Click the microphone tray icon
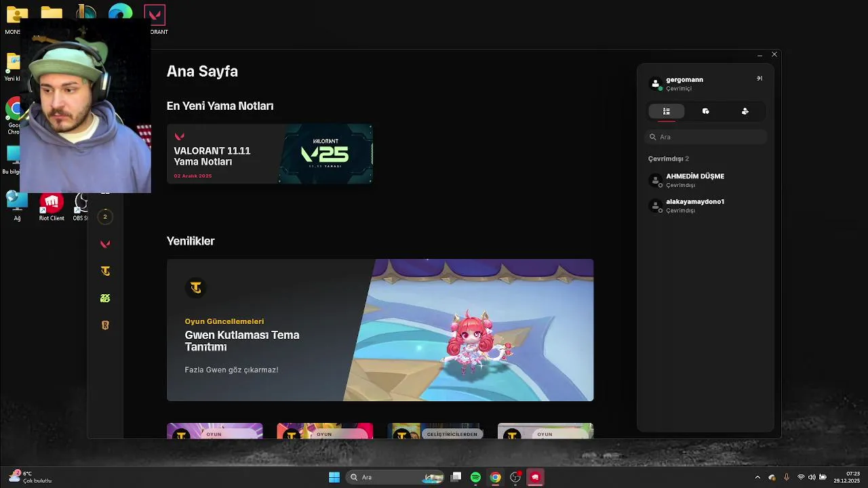The height and width of the screenshot is (488, 868). [787, 477]
